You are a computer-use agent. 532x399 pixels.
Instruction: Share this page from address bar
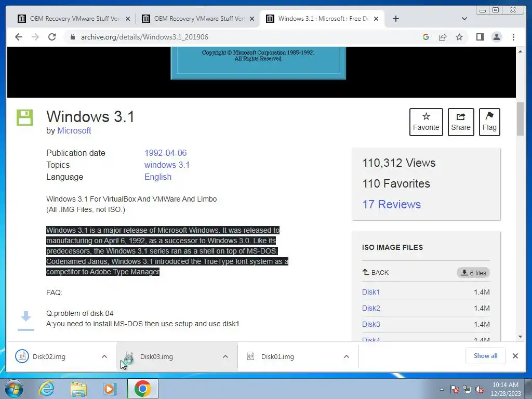tap(443, 37)
